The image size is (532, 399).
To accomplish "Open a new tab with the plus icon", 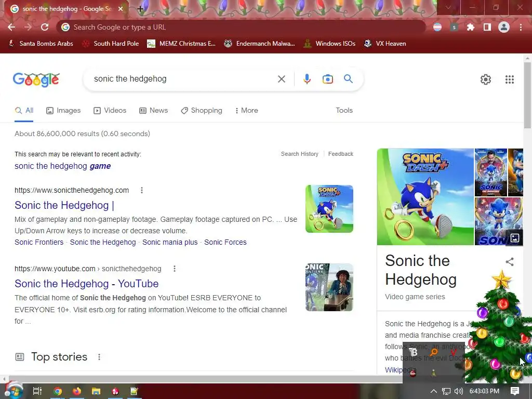I will click(x=140, y=9).
